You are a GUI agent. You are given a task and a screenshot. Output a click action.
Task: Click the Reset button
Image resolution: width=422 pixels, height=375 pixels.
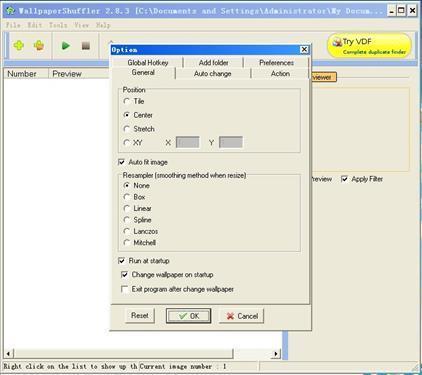pos(140,315)
